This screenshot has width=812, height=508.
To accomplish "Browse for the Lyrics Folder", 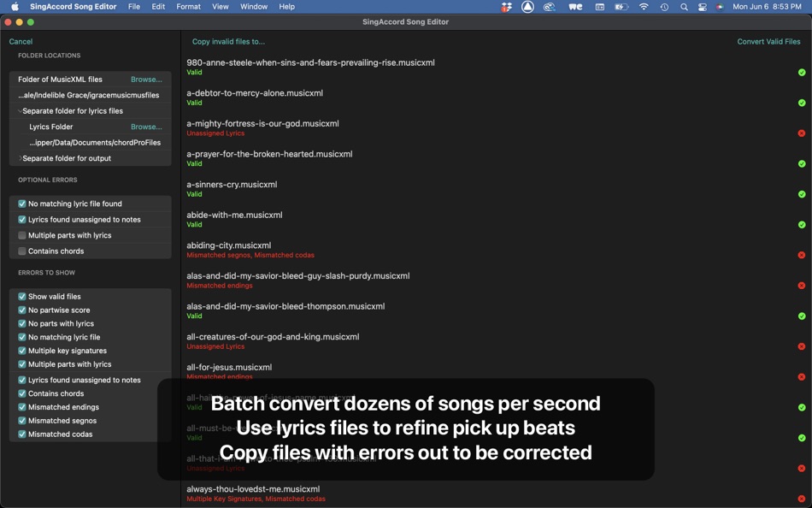I will point(146,127).
